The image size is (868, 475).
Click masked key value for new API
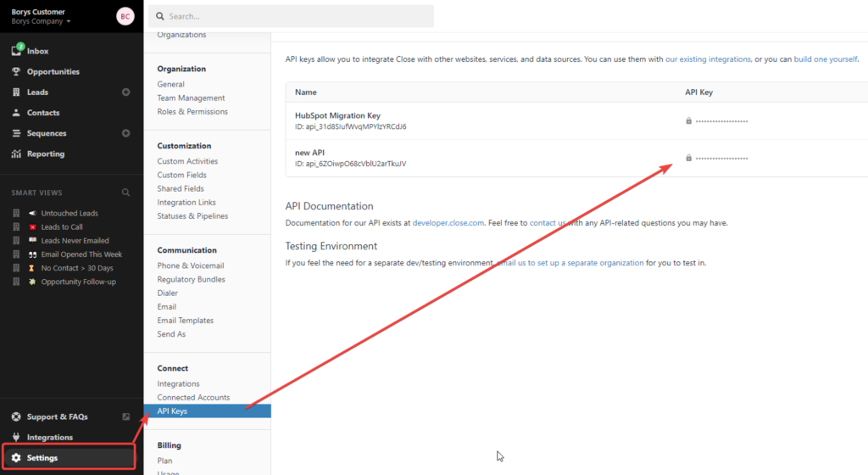722,159
